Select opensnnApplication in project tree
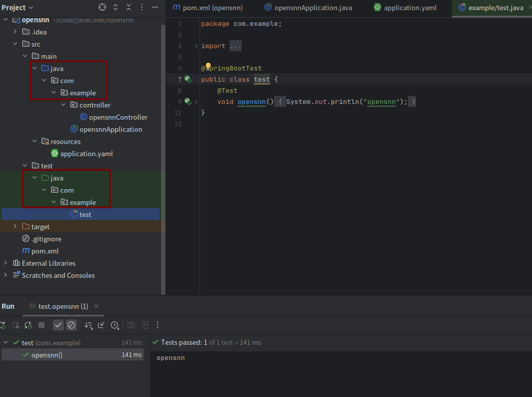This screenshot has width=532, height=397. (110, 129)
